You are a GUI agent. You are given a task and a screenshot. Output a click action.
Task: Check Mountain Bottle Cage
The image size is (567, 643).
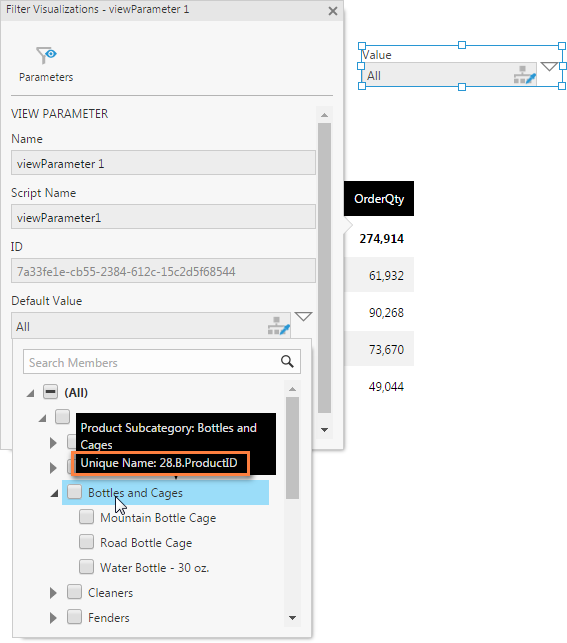click(86, 517)
